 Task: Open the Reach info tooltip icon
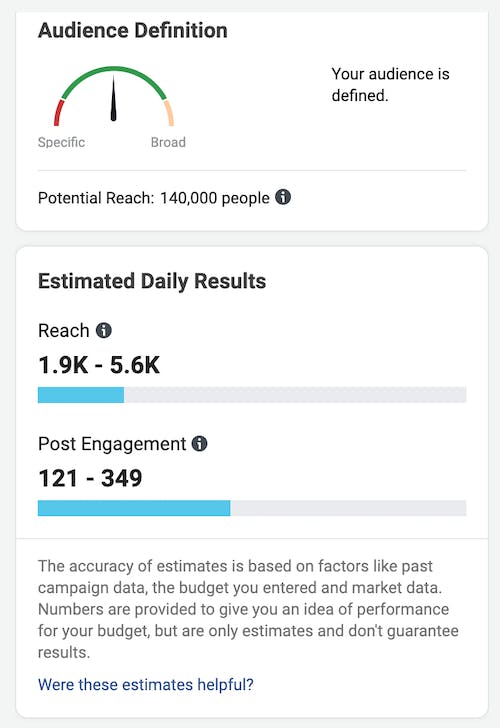click(x=104, y=331)
